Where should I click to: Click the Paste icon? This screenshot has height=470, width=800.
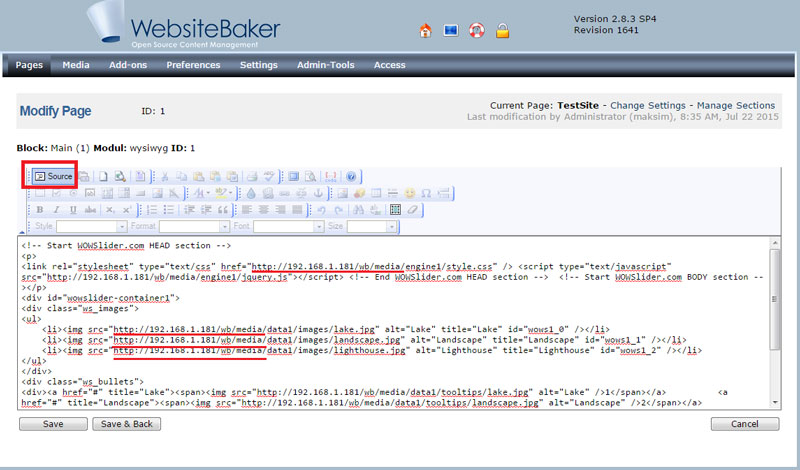(x=198, y=177)
